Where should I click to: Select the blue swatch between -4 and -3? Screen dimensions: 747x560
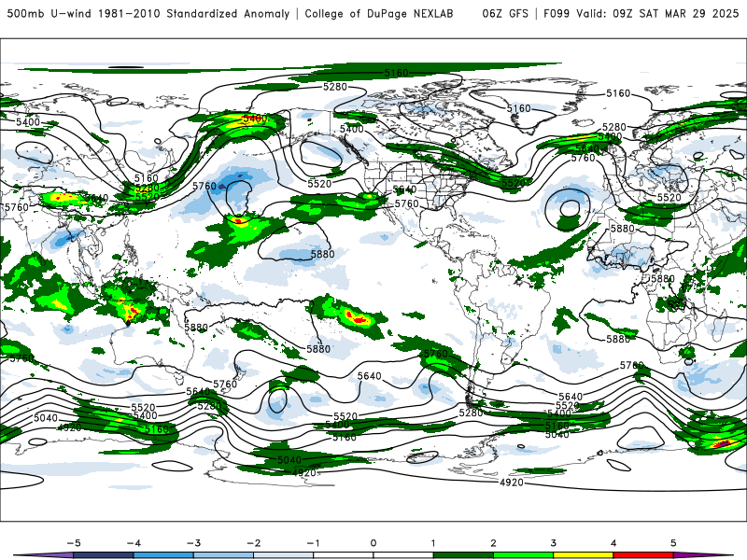(x=163, y=555)
